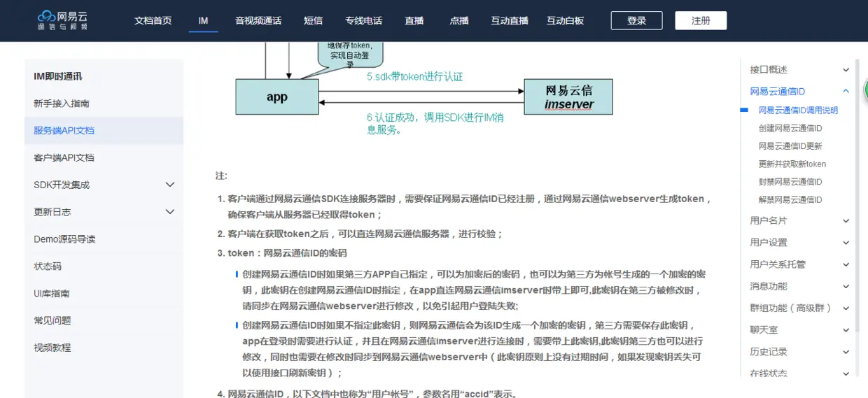The height and width of the screenshot is (398, 868).
Task: Expand 接口概述 section chevron
Action: 846,70
